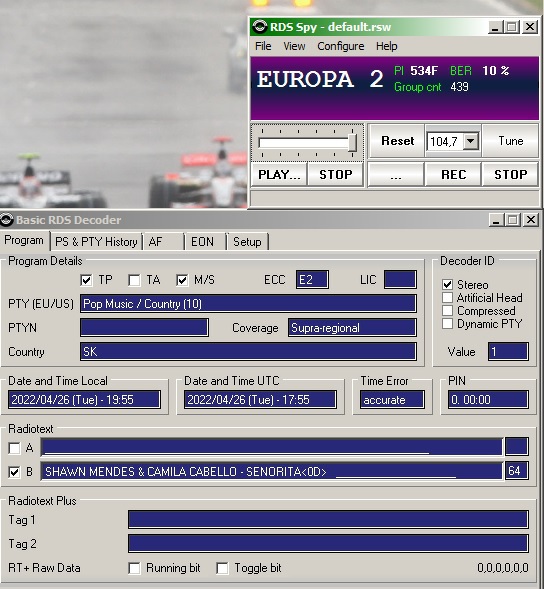
Task: Toggle the Dynamic PTY checkbox
Action: [447, 323]
